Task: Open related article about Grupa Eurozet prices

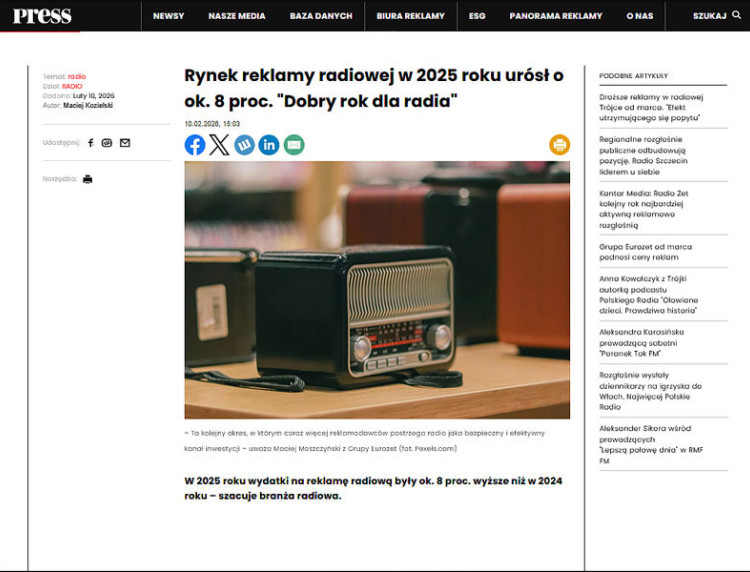Action: click(645, 252)
